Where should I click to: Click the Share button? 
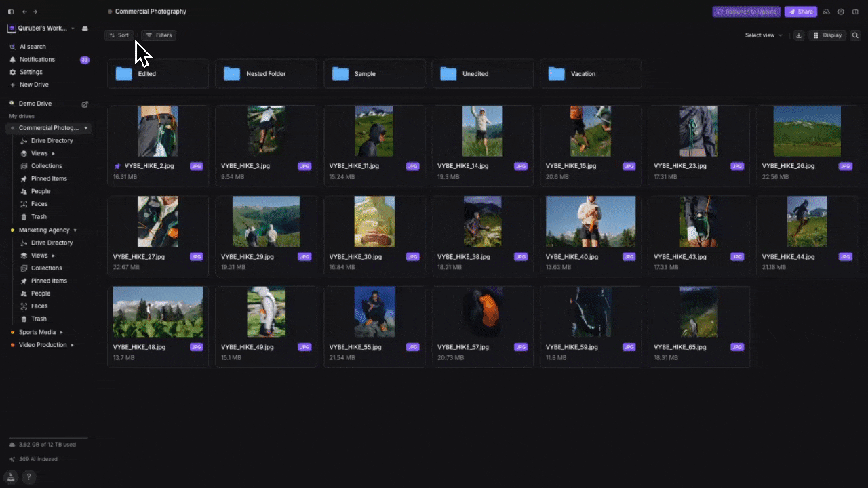pyautogui.click(x=800, y=12)
